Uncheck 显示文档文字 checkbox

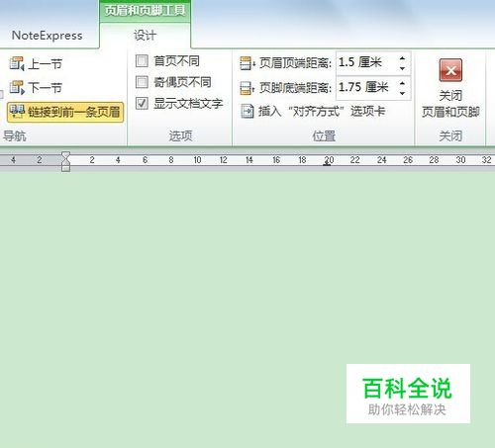pyautogui.click(x=142, y=103)
